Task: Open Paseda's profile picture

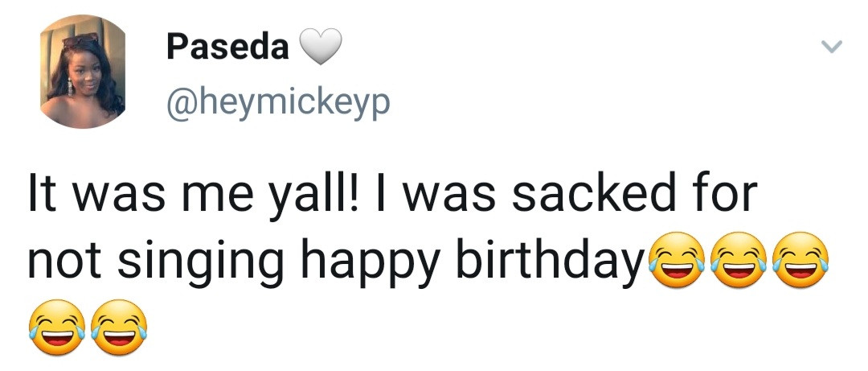Action: (x=83, y=73)
